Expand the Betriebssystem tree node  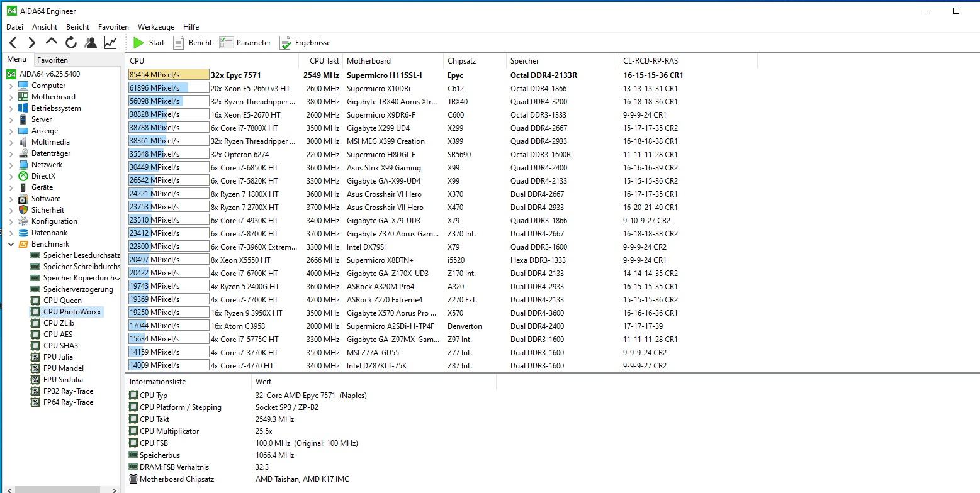pyautogui.click(x=11, y=108)
